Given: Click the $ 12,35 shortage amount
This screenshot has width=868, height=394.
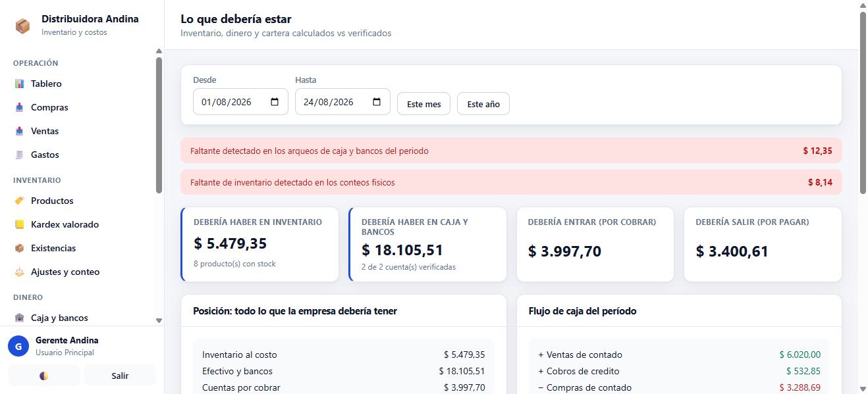Looking at the screenshot, I should pos(817,151).
